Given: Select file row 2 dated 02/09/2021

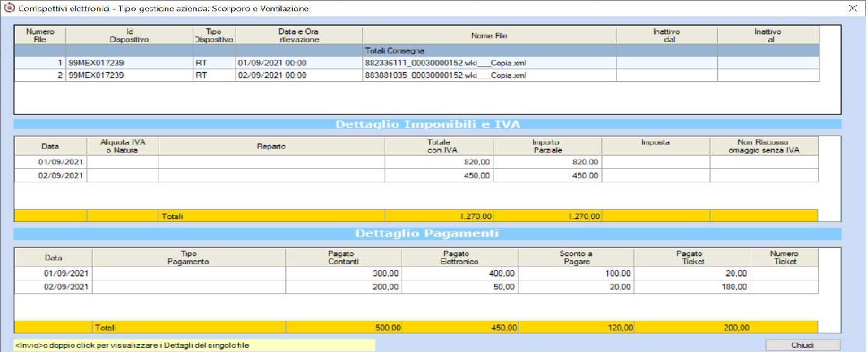Looking at the screenshot, I should coord(417,75).
